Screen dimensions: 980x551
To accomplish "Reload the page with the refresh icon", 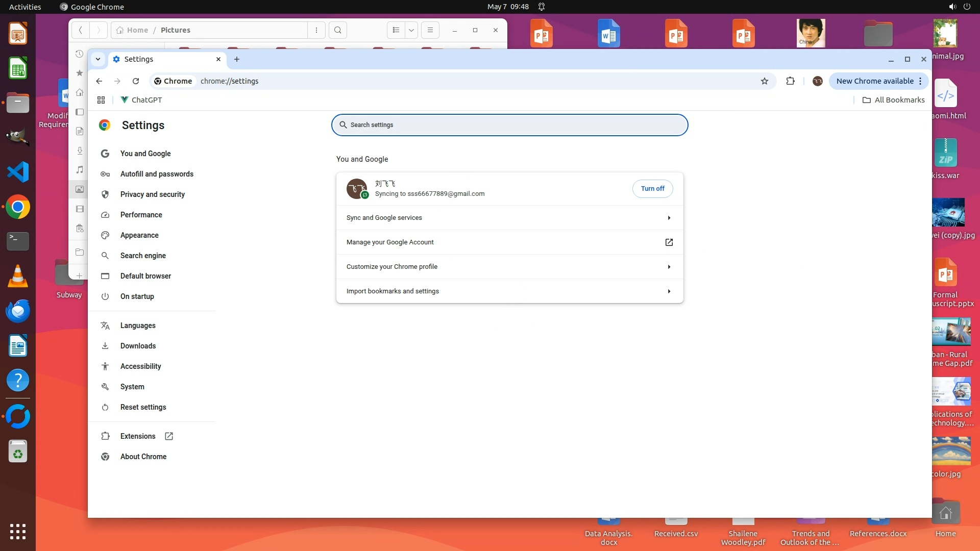I will (136, 81).
